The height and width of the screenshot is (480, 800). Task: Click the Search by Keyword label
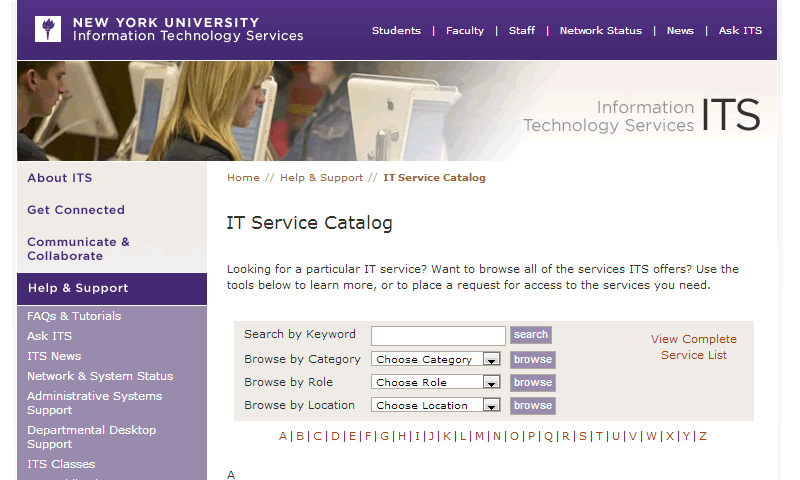299,334
